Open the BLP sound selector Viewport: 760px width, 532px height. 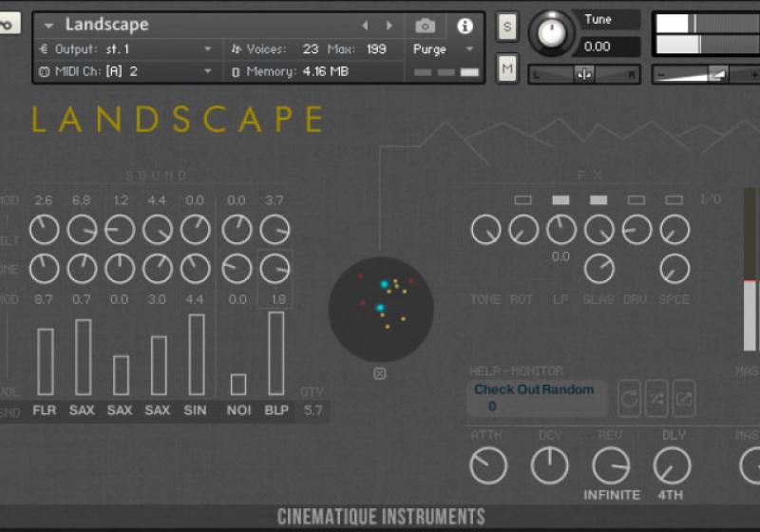pos(276,409)
